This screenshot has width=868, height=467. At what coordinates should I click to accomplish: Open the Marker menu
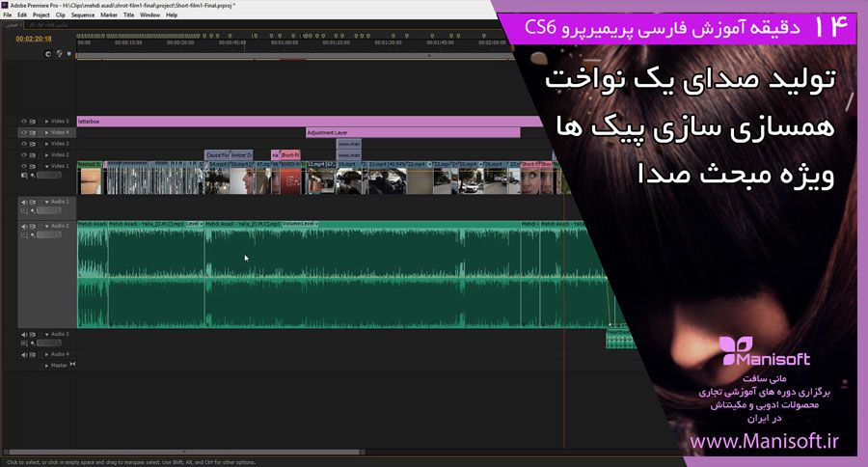click(x=109, y=15)
